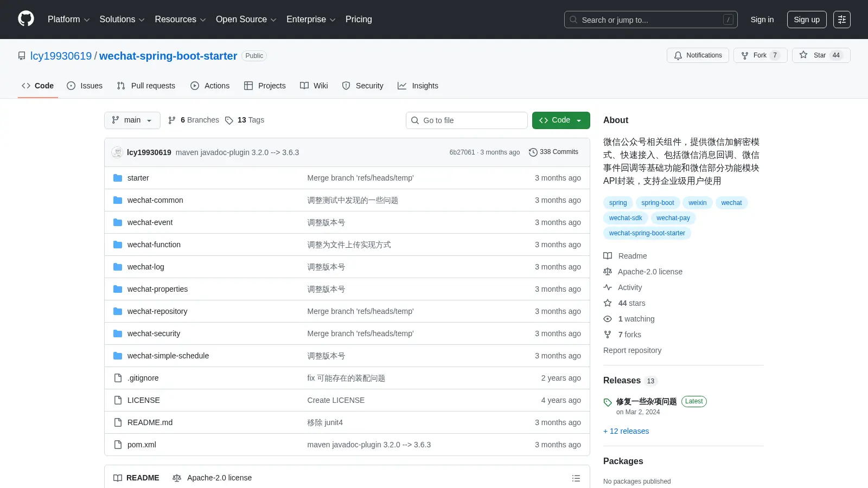Open the Pricing page
868x488 pixels.
pos(359,20)
